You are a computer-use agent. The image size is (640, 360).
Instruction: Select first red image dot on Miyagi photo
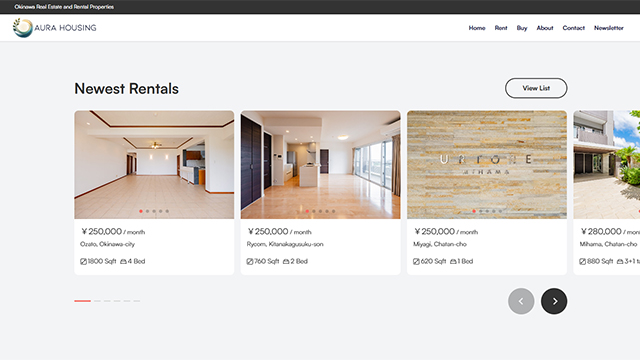coord(474,211)
